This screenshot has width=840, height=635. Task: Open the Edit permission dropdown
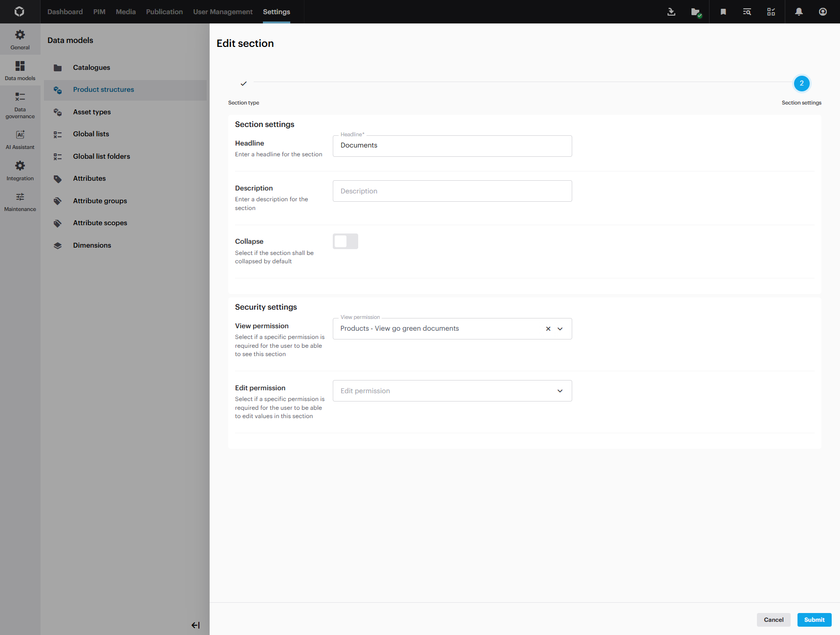[560, 391]
